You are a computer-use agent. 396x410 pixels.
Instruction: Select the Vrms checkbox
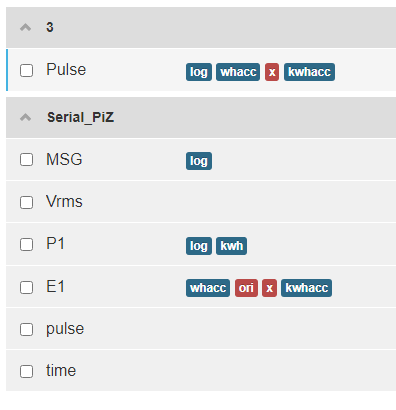pyautogui.click(x=26, y=202)
